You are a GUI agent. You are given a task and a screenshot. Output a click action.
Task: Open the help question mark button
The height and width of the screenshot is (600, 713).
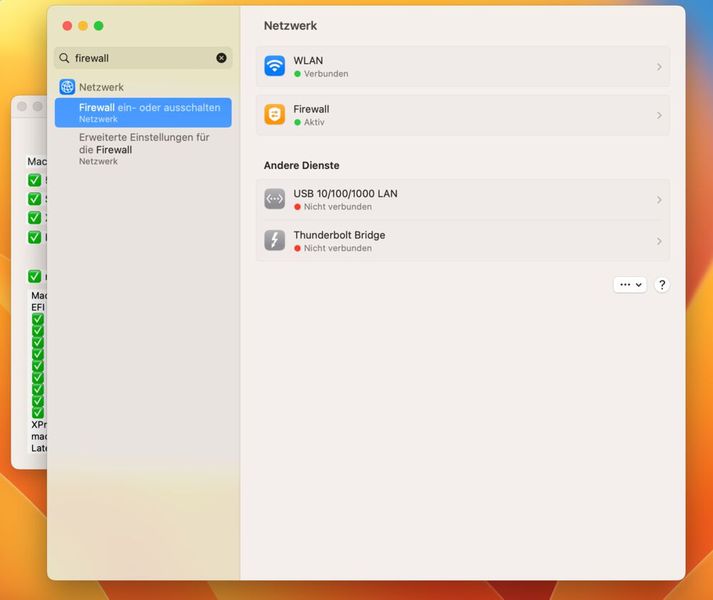(662, 285)
